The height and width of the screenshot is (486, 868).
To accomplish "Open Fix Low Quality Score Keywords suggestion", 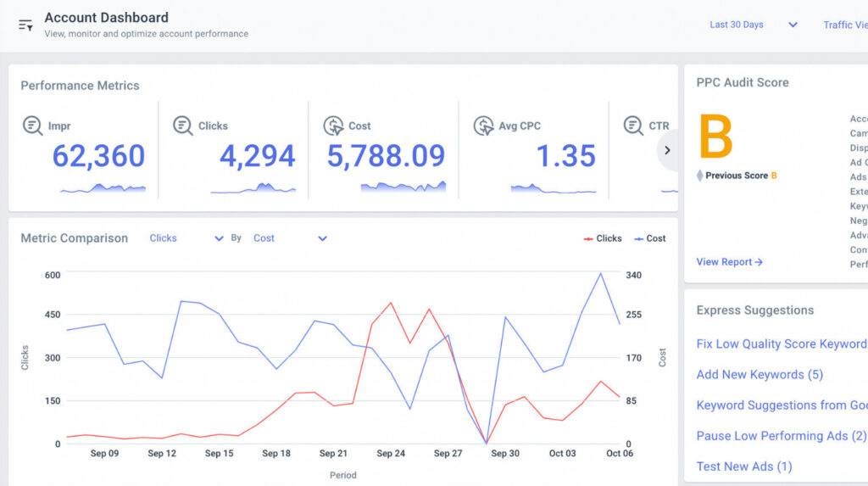I will pyautogui.click(x=782, y=344).
